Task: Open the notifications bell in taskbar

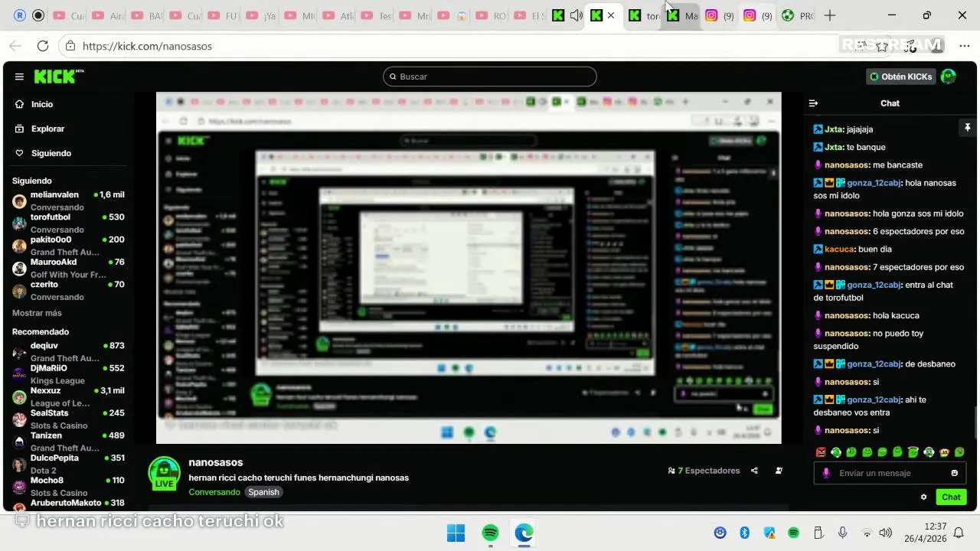Action: 959,533
